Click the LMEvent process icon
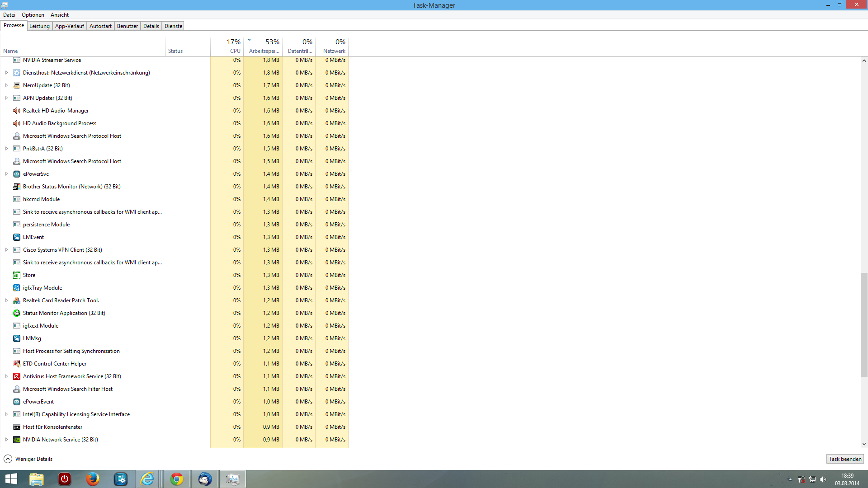The height and width of the screenshot is (488, 868). (x=17, y=237)
